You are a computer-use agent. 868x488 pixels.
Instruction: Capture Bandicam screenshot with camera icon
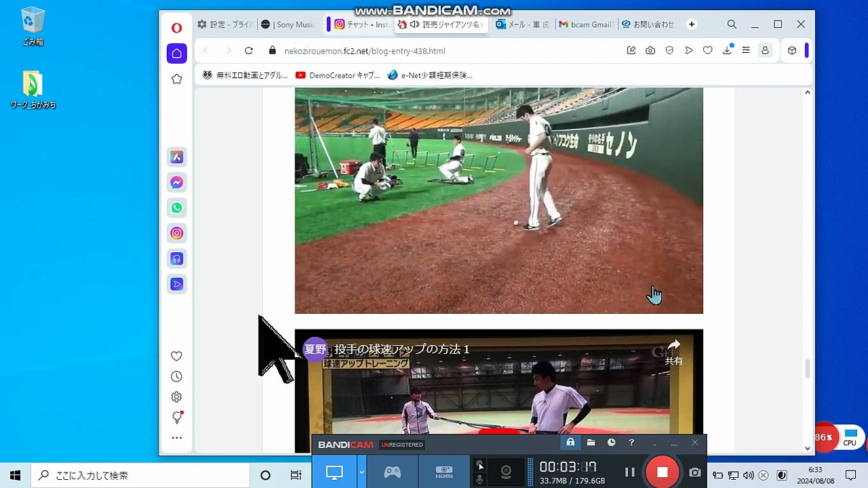click(695, 472)
